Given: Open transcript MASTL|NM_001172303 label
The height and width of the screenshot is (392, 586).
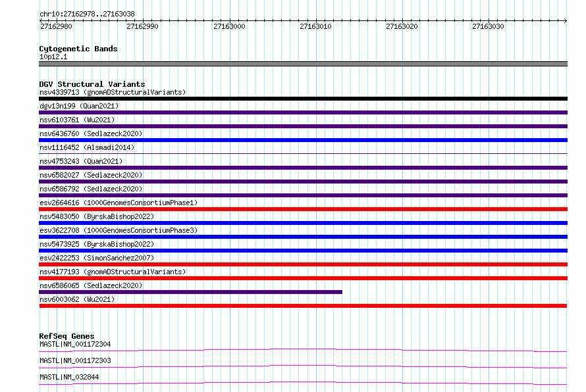Looking at the screenshot, I should pos(75,360).
